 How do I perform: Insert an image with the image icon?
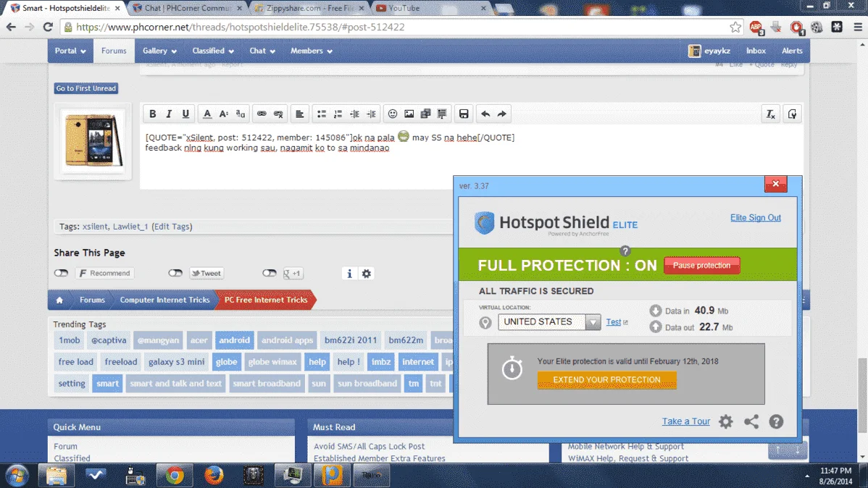[x=409, y=114]
